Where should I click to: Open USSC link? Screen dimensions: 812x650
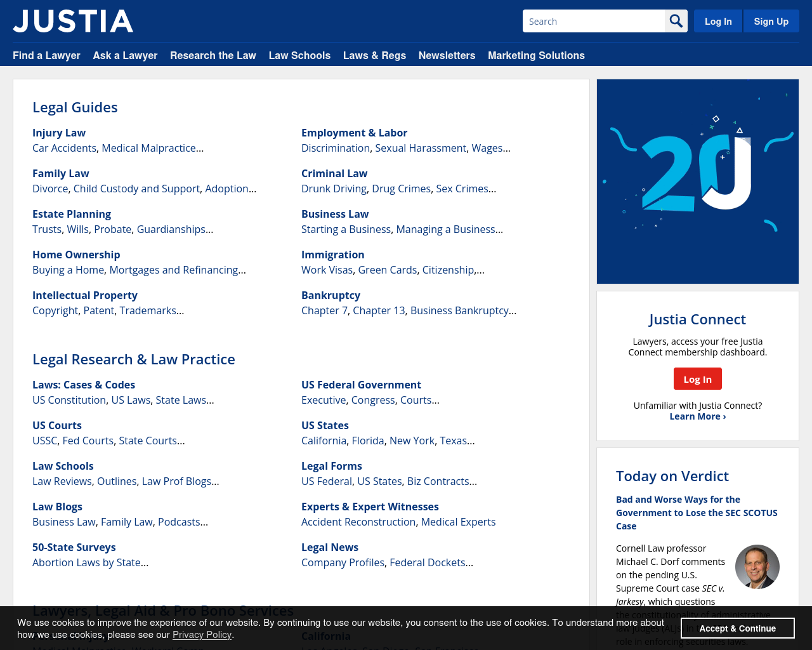pos(44,441)
